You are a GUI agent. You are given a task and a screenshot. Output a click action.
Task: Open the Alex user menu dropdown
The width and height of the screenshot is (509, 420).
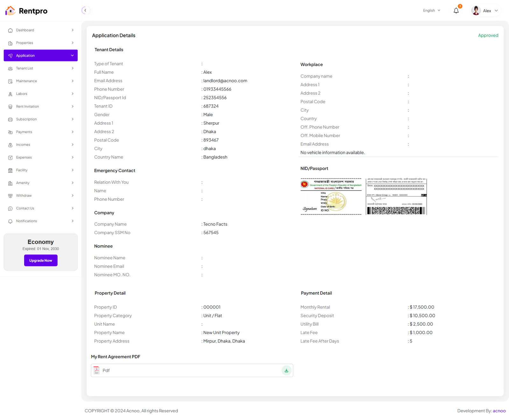(x=496, y=11)
